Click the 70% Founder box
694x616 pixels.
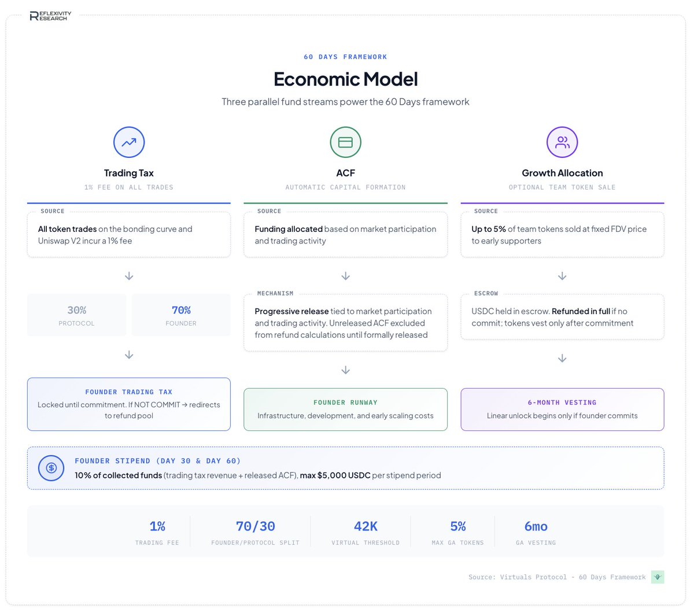click(181, 315)
